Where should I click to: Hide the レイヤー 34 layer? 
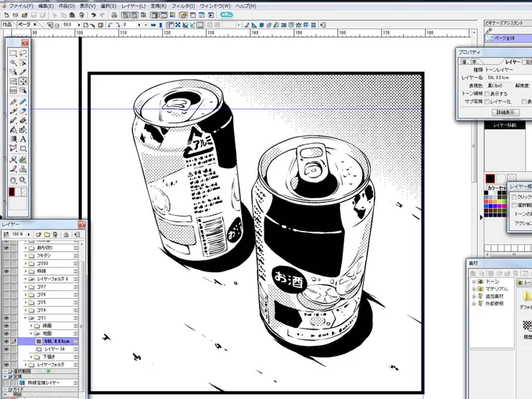6,349
